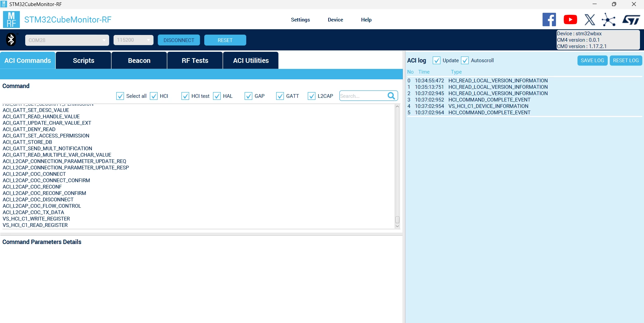
Task: Select ACI_L2CAP_COC_CONNECT command in list
Action: coord(34,174)
